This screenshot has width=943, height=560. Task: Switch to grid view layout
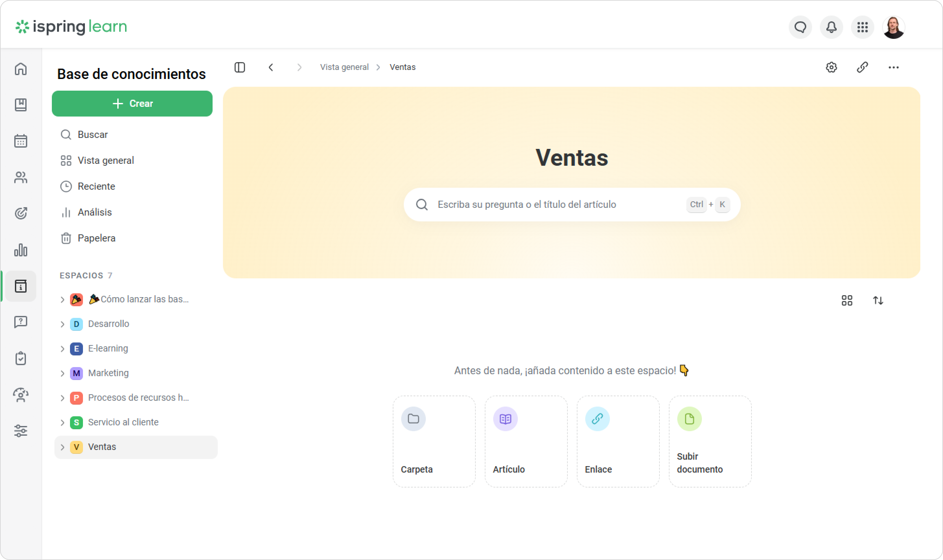[x=847, y=300]
